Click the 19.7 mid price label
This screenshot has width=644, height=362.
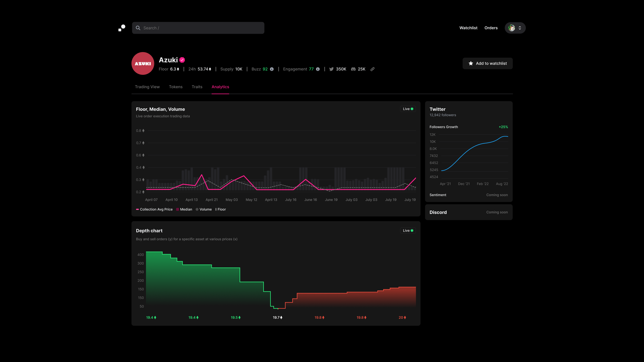[277, 317]
